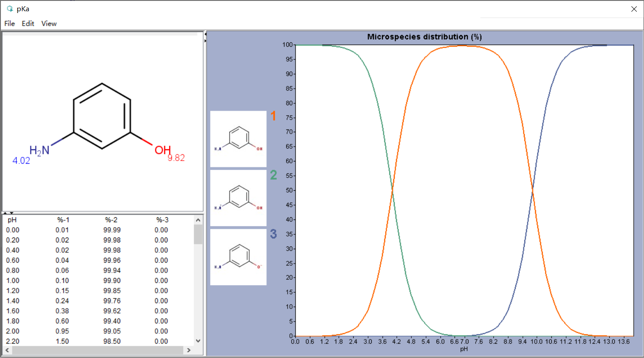The width and height of the screenshot is (644, 358).
Task: Click the 0.95 value in pH 2.00 row
Action: (x=62, y=331)
